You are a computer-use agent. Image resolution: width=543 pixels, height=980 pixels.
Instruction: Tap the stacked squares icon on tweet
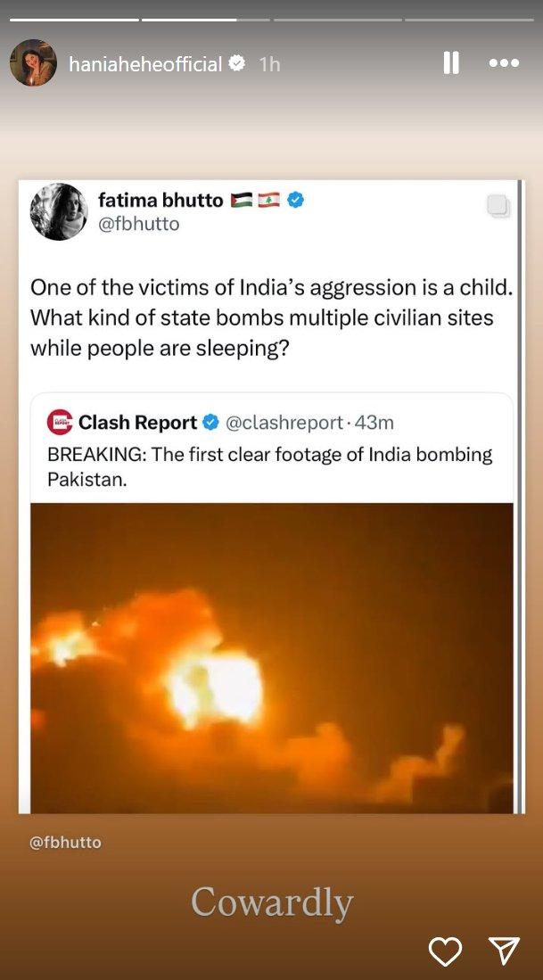(x=498, y=206)
